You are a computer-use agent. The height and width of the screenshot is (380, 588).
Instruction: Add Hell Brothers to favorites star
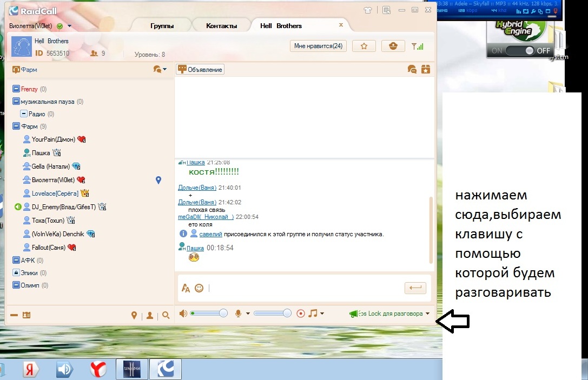pyautogui.click(x=364, y=46)
